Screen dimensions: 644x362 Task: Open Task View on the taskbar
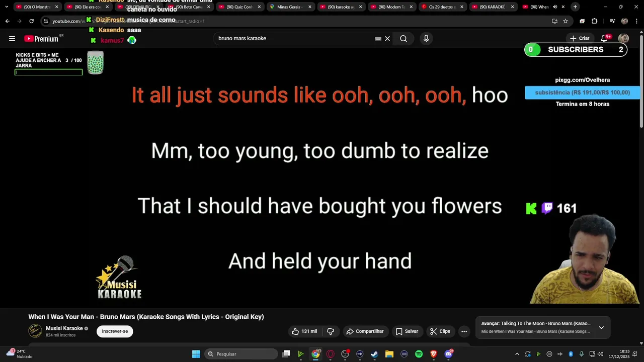(x=286, y=354)
